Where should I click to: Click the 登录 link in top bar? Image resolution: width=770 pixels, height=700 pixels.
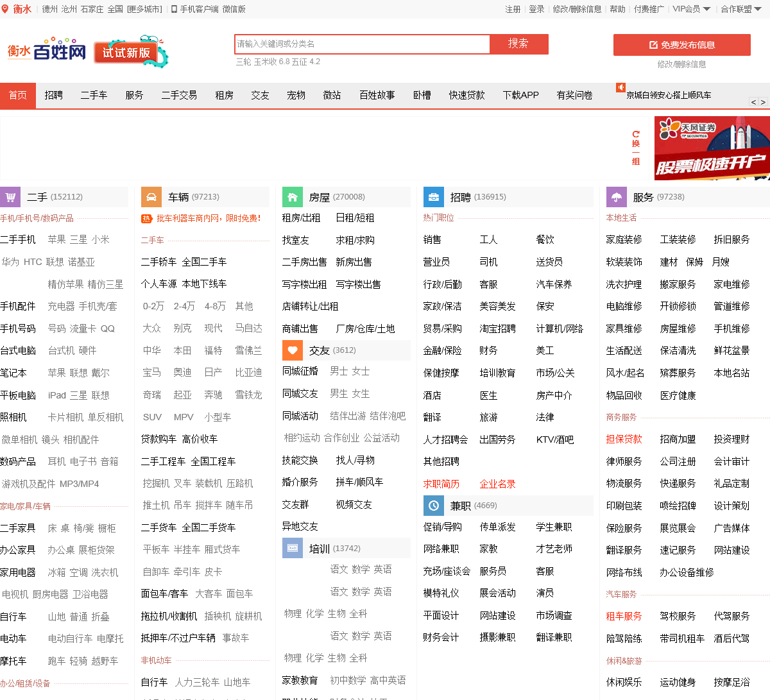click(x=536, y=9)
